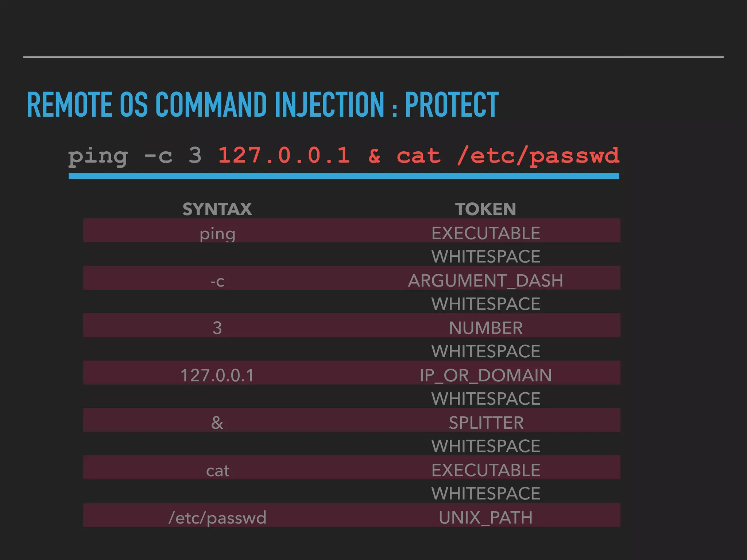The image size is (747, 560).
Task: Select the TOKEN column header
Action: [x=485, y=209]
